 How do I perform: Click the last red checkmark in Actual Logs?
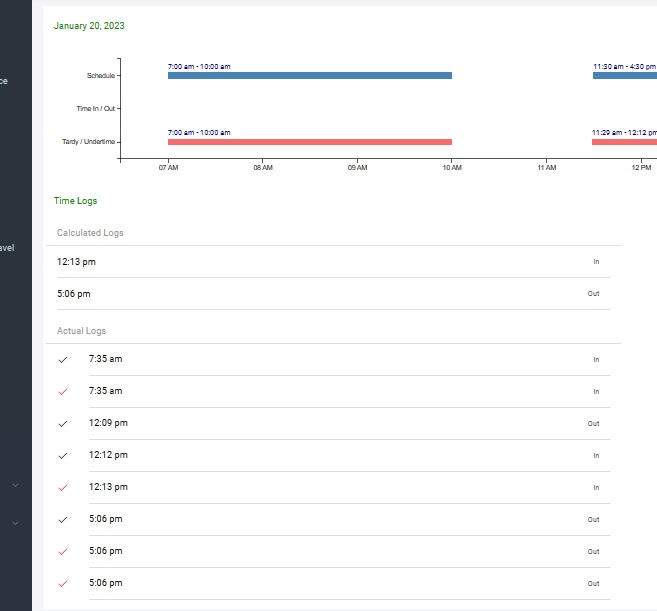(63, 583)
